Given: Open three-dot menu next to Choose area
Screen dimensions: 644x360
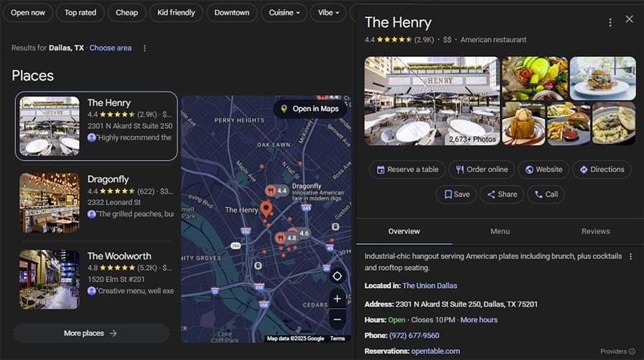Looking at the screenshot, I should 145,48.
